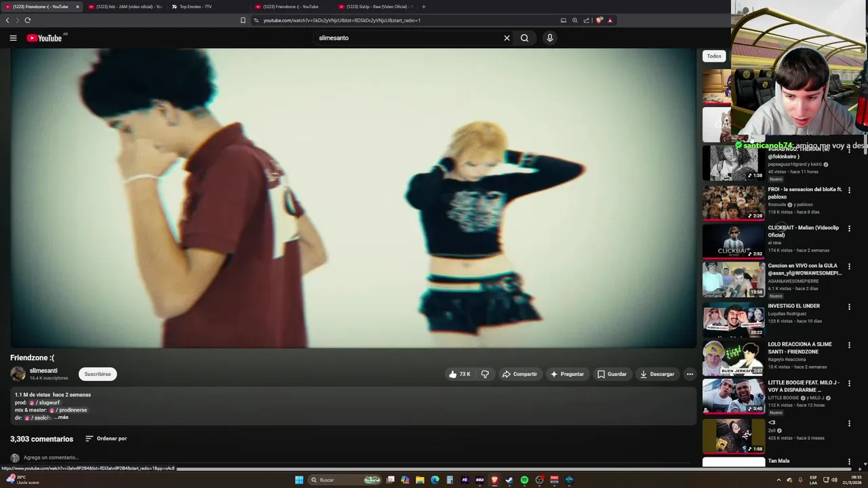
Task: Open Calculator from taskbar
Action: [450, 480]
